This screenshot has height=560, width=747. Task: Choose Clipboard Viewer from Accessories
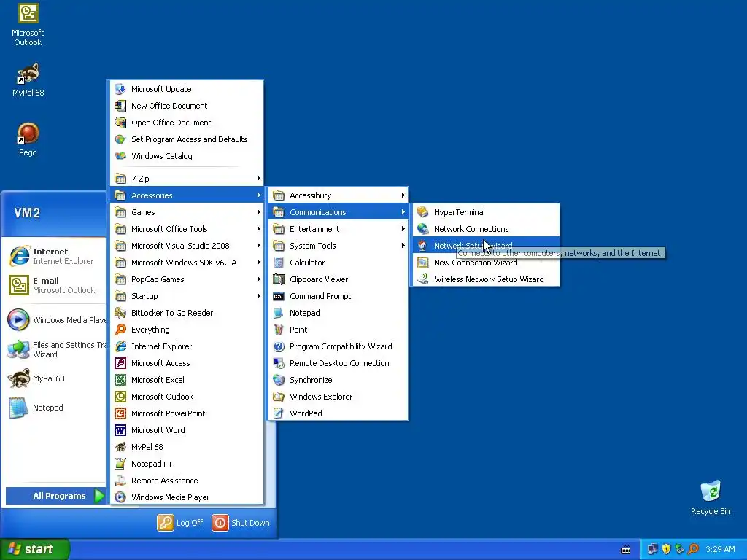tap(338, 279)
